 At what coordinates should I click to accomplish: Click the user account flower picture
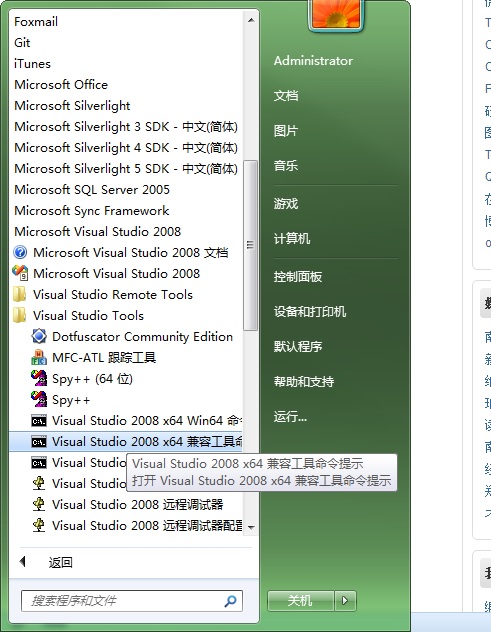tap(336, 13)
